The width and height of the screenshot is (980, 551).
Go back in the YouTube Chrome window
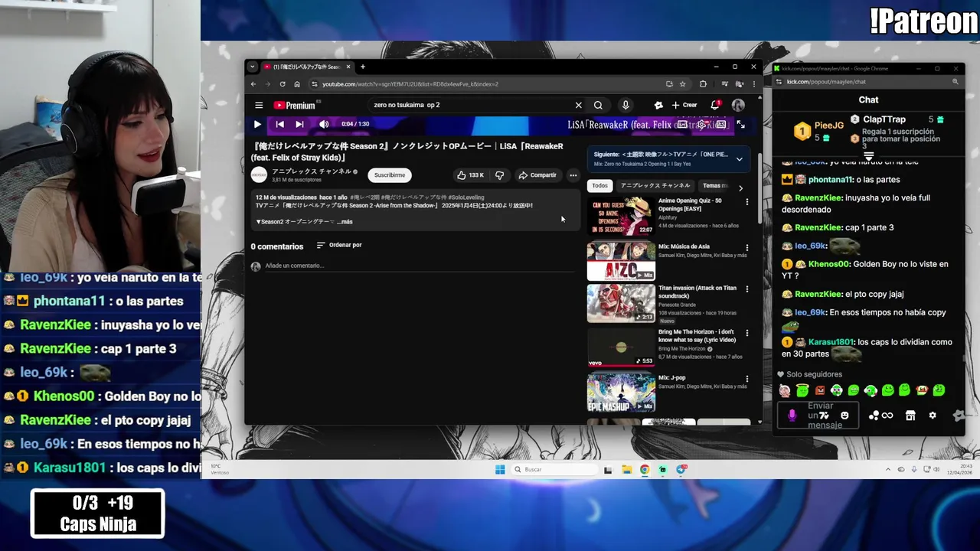point(253,84)
